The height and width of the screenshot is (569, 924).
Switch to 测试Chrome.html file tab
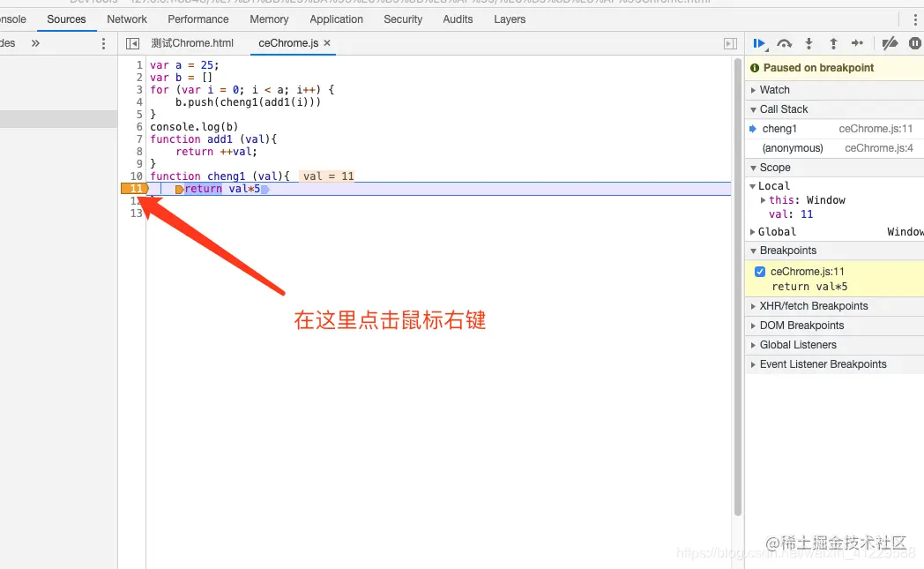192,43
